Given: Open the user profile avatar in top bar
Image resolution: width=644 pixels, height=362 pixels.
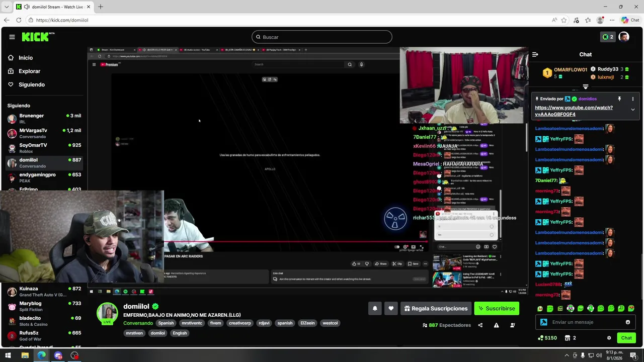Looking at the screenshot, I should tap(624, 37).
